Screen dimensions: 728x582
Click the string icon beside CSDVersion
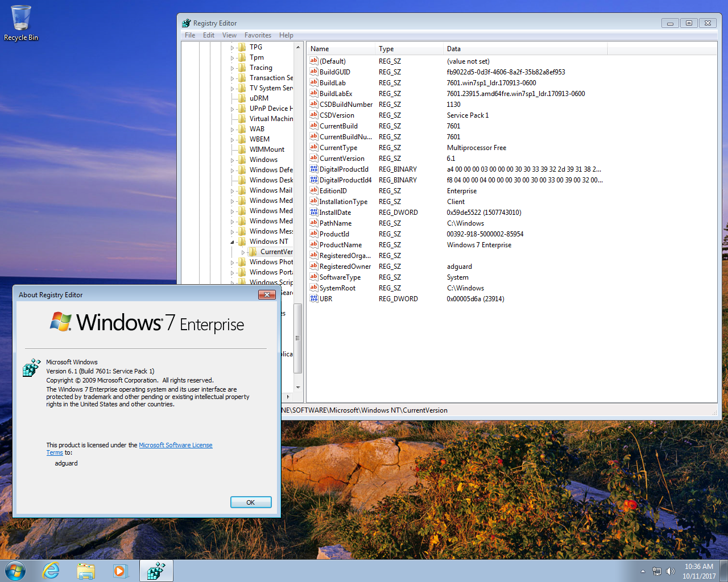314,115
